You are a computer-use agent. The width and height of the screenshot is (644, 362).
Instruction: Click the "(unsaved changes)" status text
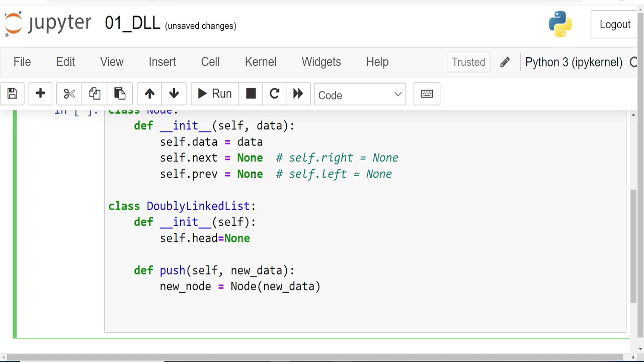pos(201,26)
